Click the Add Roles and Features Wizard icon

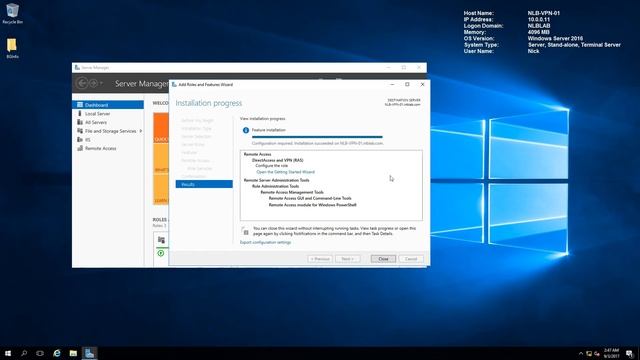click(x=174, y=84)
